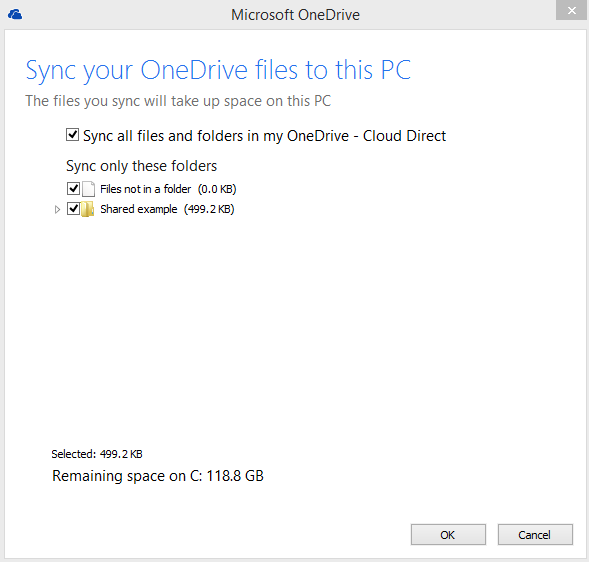Select the Shared example folder name

coord(139,209)
